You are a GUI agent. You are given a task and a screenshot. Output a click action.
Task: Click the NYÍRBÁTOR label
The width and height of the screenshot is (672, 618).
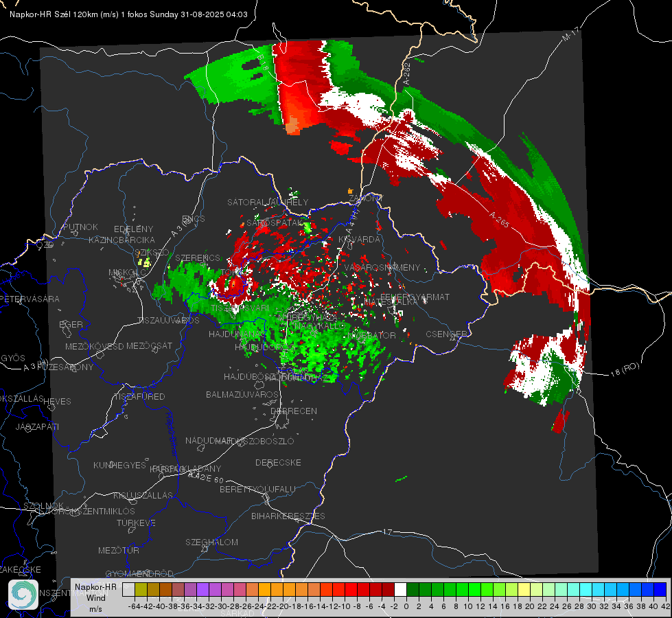click(372, 335)
